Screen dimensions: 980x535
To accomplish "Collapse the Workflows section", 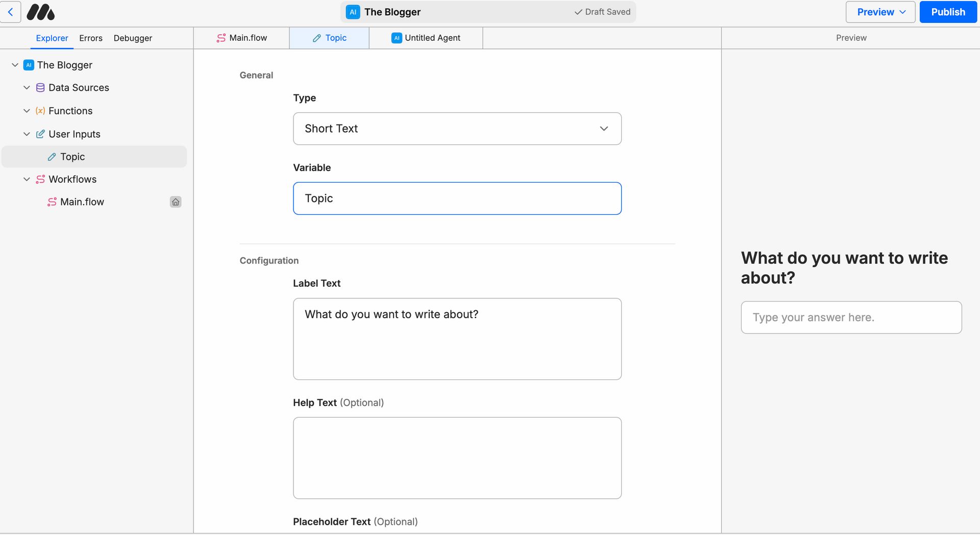I will [27, 180].
